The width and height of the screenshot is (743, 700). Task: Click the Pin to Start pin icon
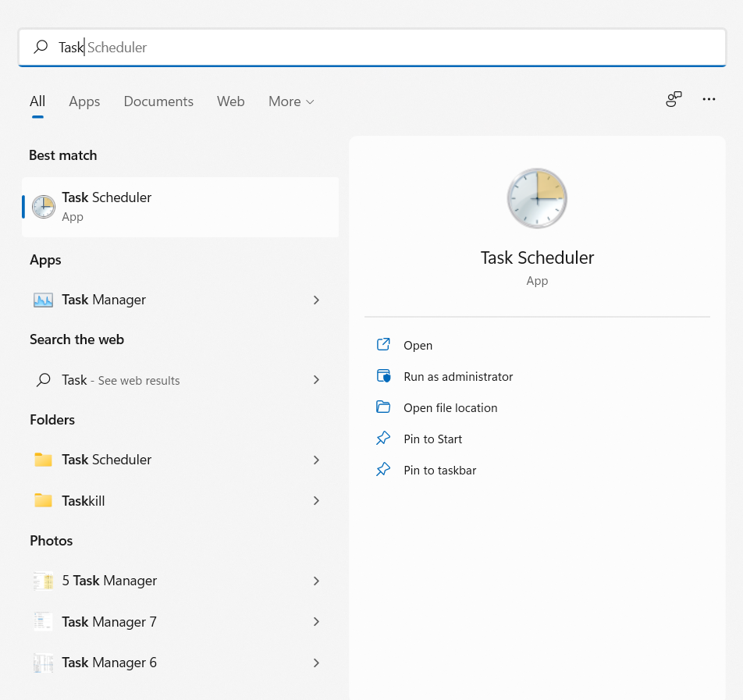click(383, 439)
